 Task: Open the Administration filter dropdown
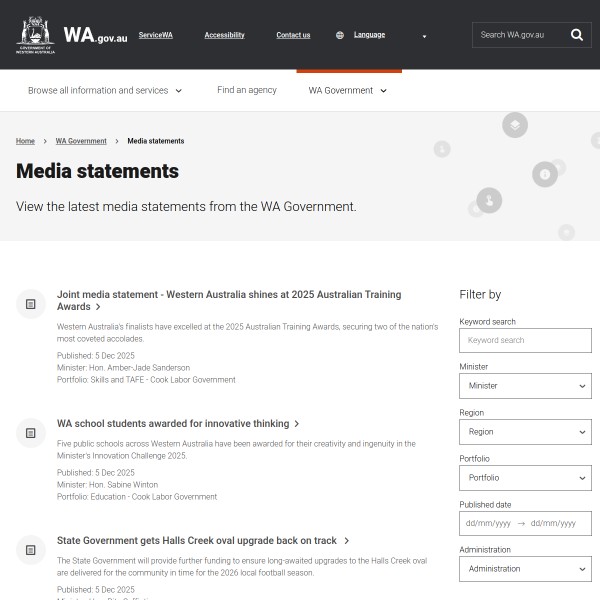525,569
